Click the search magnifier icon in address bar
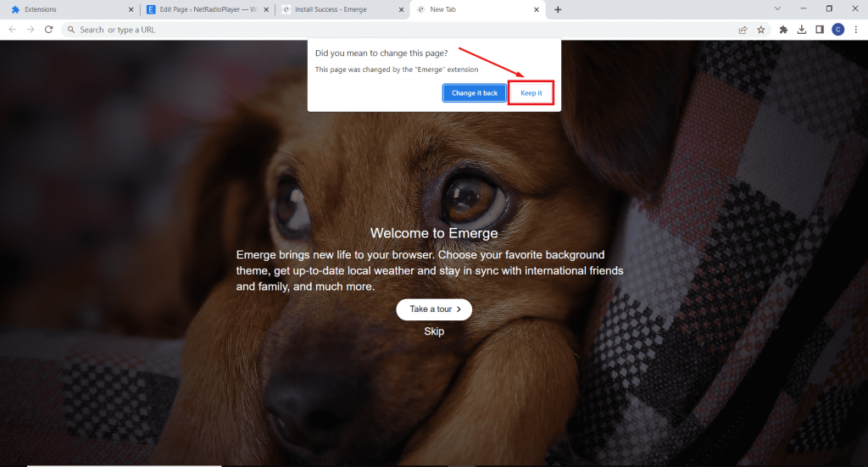The image size is (868, 467). click(71, 30)
